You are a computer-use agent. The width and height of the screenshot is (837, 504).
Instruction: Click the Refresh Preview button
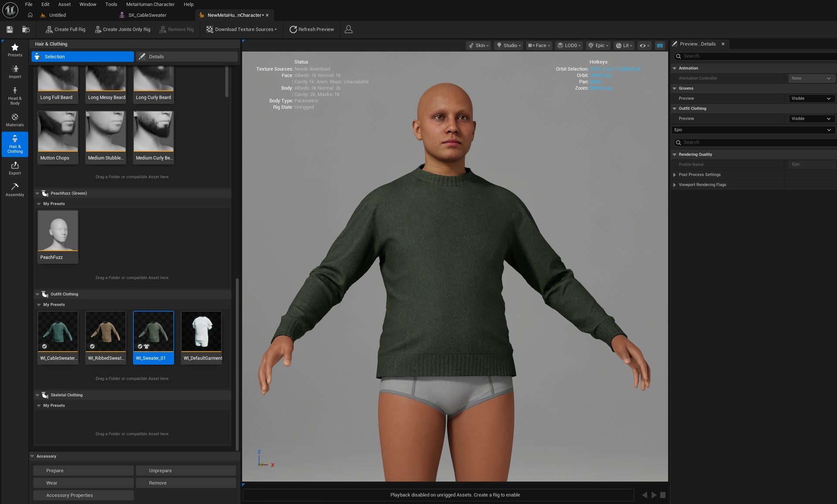click(312, 29)
